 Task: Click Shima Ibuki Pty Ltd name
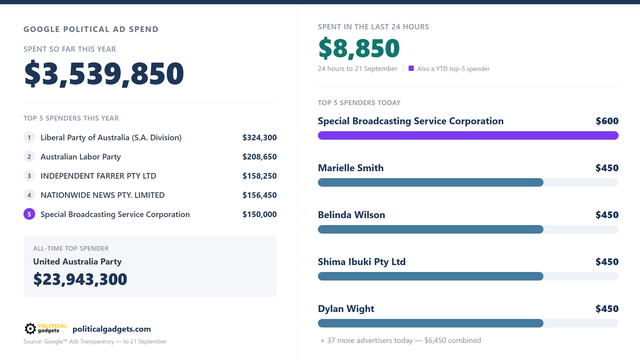[362, 262]
